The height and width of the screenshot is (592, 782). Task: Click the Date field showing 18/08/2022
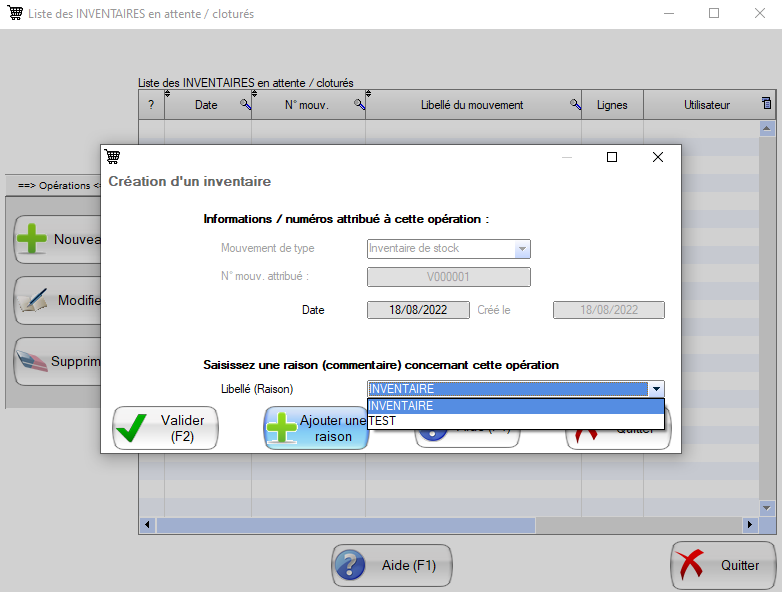click(x=418, y=310)
